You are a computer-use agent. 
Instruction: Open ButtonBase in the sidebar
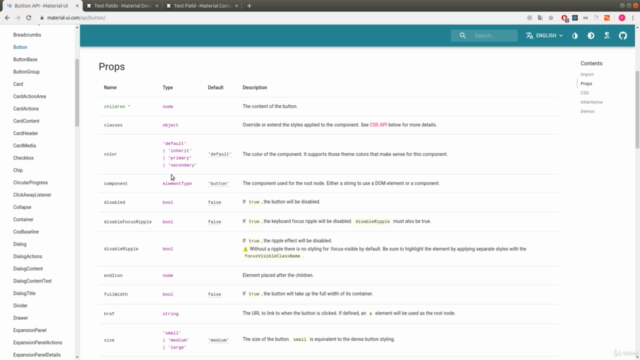tap(25, 59)
